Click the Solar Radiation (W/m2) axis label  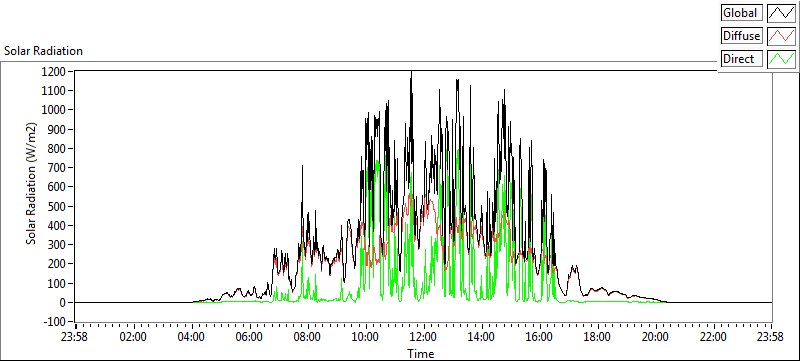click(32, 184)
